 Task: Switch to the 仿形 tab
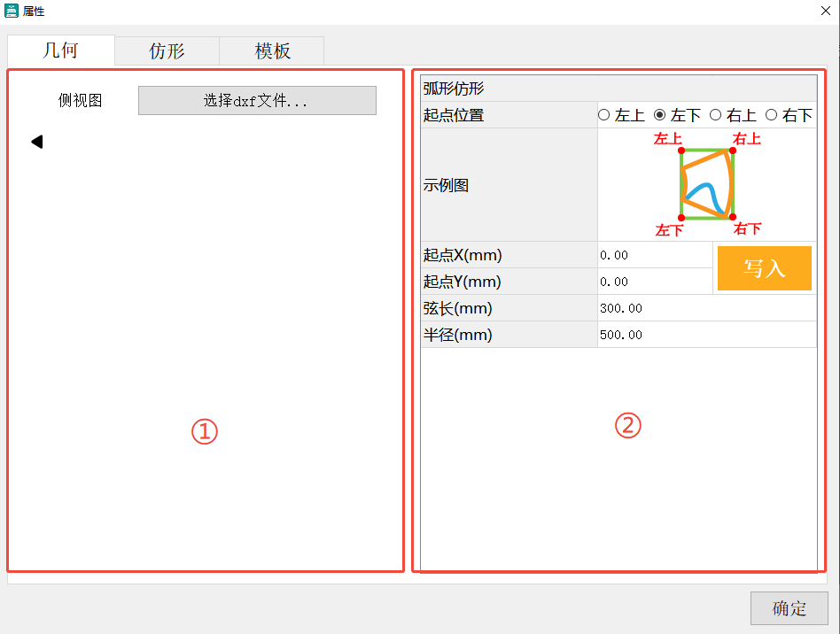coord(166,50)
